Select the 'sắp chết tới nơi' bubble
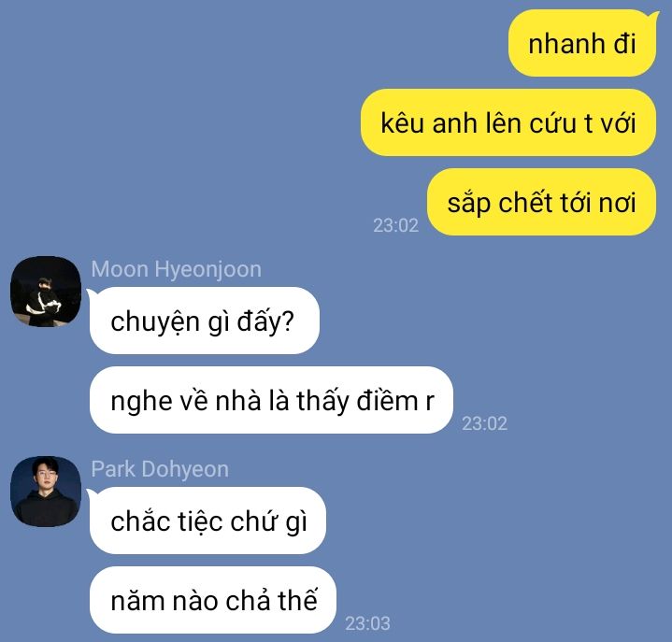Viewport: 672px width, 642px height. pyautogui.click(x=542, y=202)
